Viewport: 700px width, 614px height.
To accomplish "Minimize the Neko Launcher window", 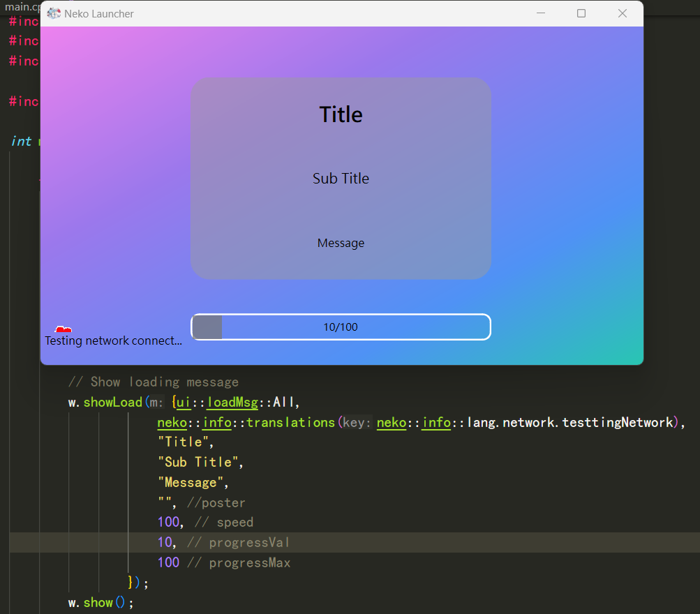I will coord(541,13).
